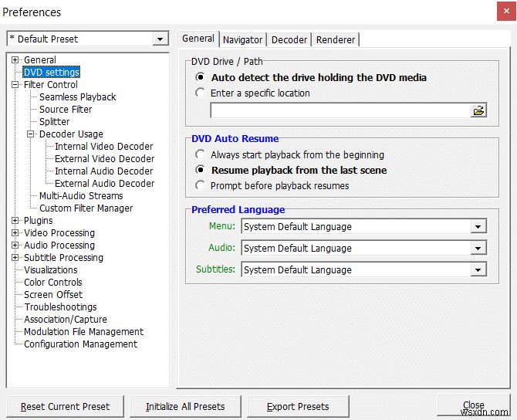Choose Enter a specific location option
Image resolution: width=517 pixels, height=420 pixels.
click(201, 93)
